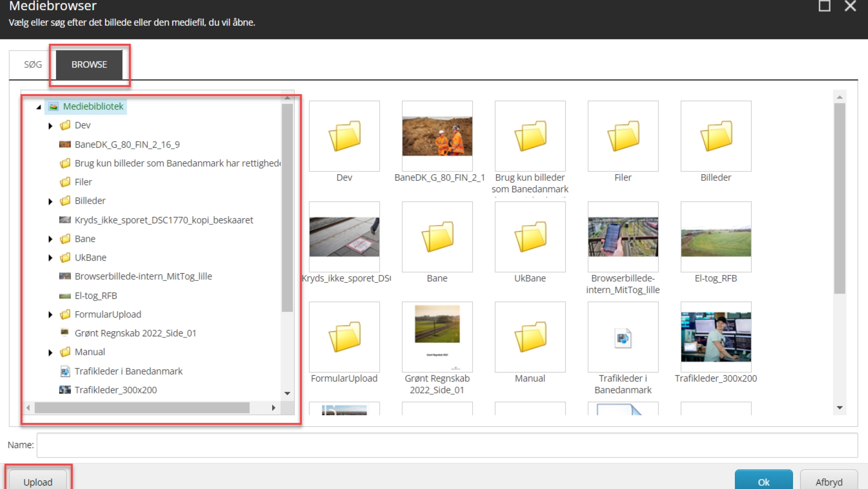The width and height of the screenshot is (868, 489).
Task: Expand the Billeder tree node
Action: (x=50, y=201)
